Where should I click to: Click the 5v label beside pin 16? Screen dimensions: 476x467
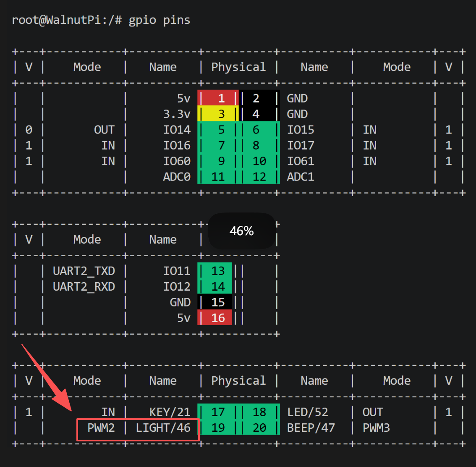[184, 318]
